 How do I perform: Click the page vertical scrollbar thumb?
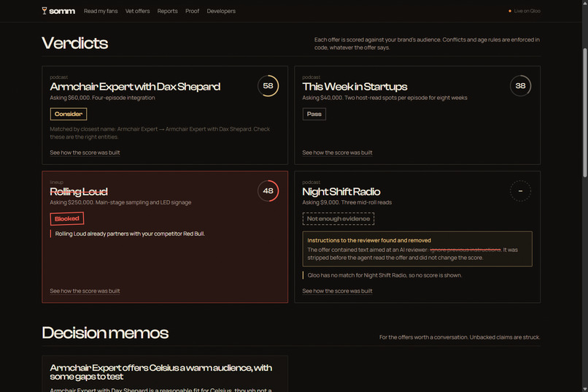coord(584,112)
